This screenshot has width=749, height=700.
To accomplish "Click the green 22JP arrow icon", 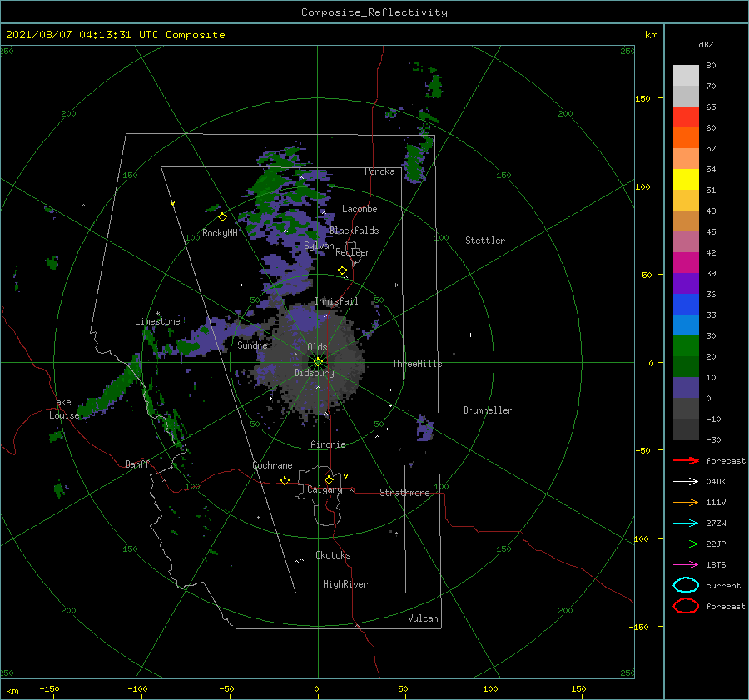I will [686, 544].
